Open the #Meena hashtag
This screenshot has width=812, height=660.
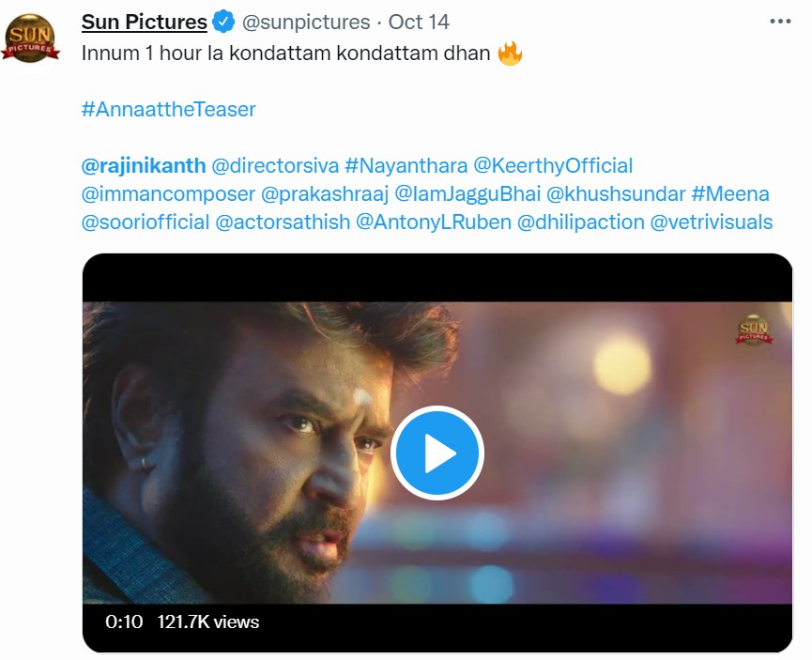[x=730, y=194]
